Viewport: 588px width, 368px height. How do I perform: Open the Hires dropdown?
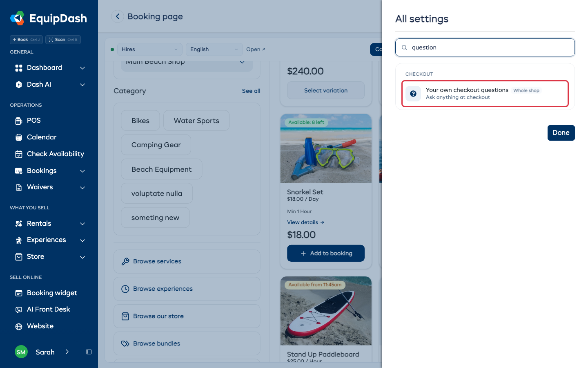[x=150, y=49]
